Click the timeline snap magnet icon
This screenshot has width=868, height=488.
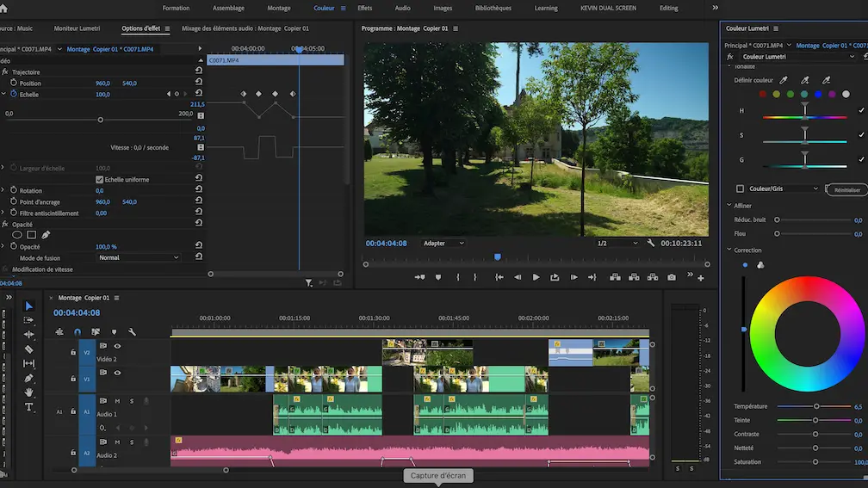77,331
